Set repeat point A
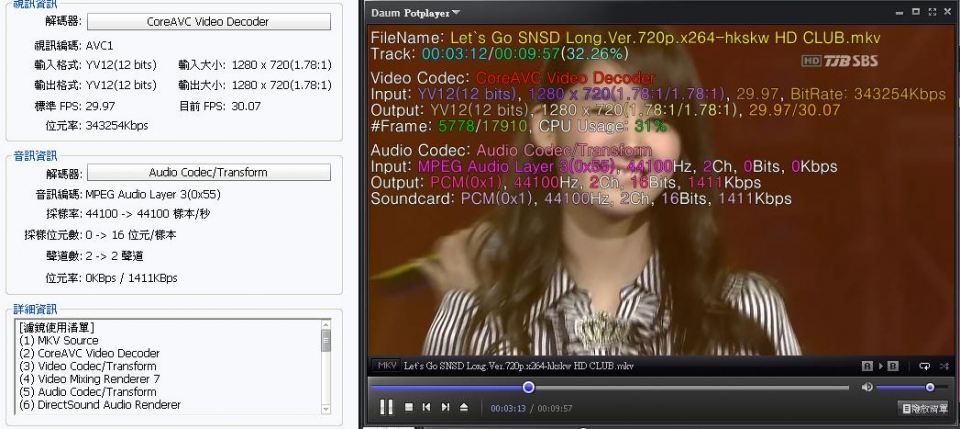 click(x=867, y=366)
